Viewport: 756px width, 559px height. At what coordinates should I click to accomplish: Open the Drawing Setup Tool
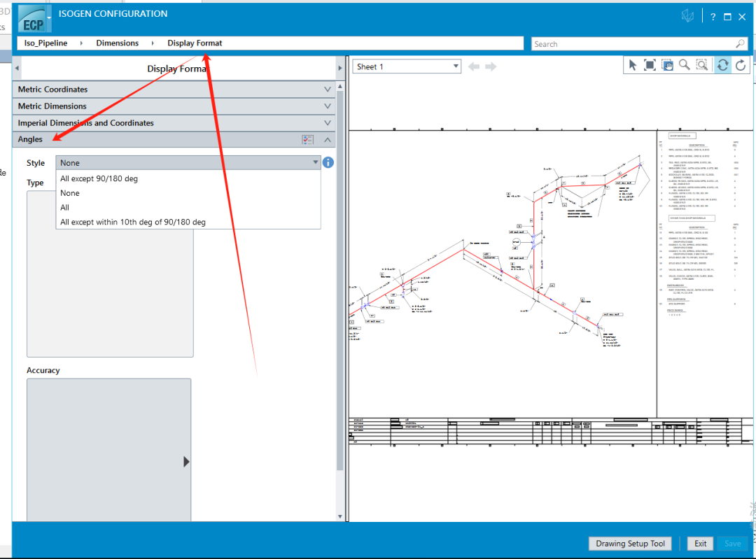630,544
